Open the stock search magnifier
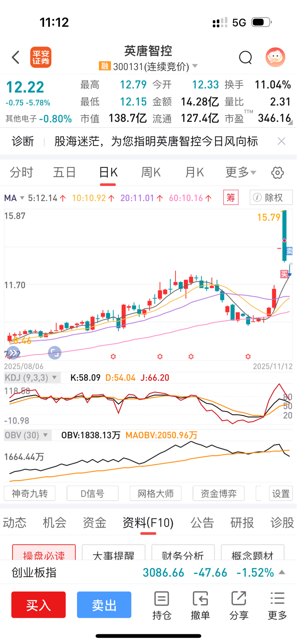 click(x=245, y=58)
